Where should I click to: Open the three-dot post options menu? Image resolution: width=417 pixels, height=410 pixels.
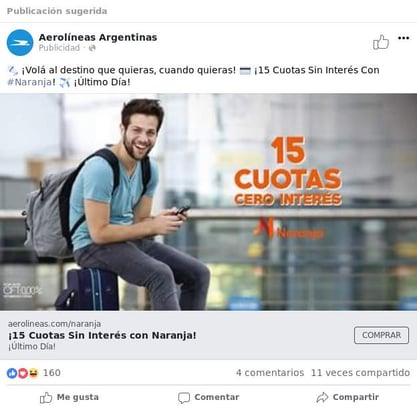[x=403, y=38]
